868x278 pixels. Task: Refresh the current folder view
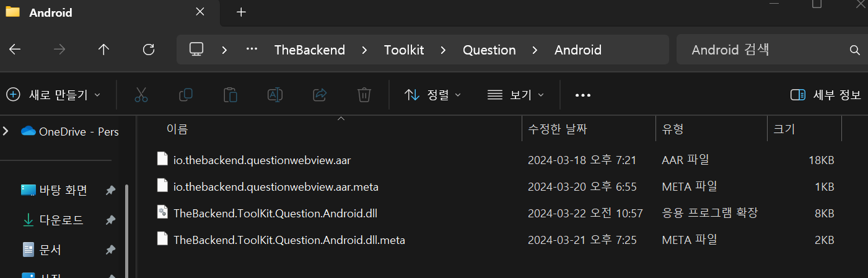tap(148, 50)
